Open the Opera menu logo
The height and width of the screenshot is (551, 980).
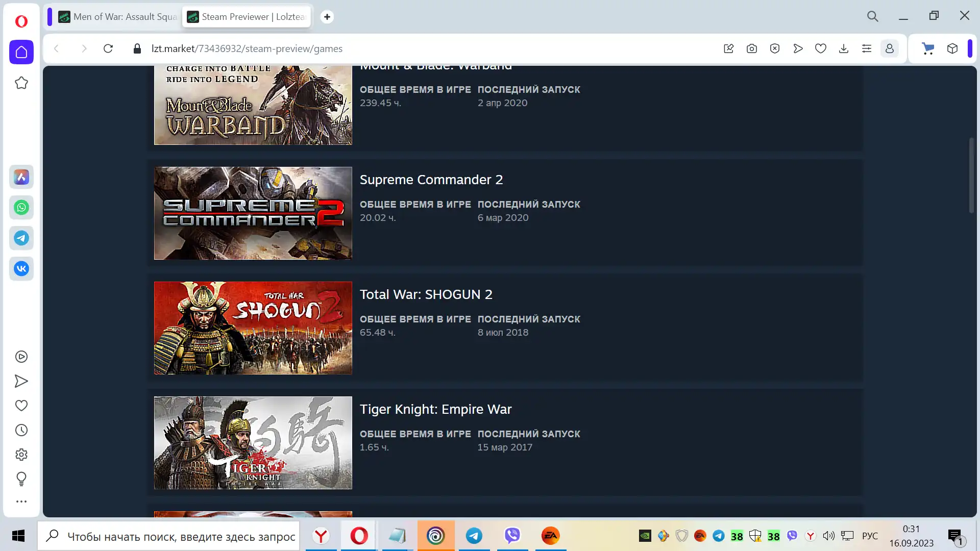coord(21,21)
